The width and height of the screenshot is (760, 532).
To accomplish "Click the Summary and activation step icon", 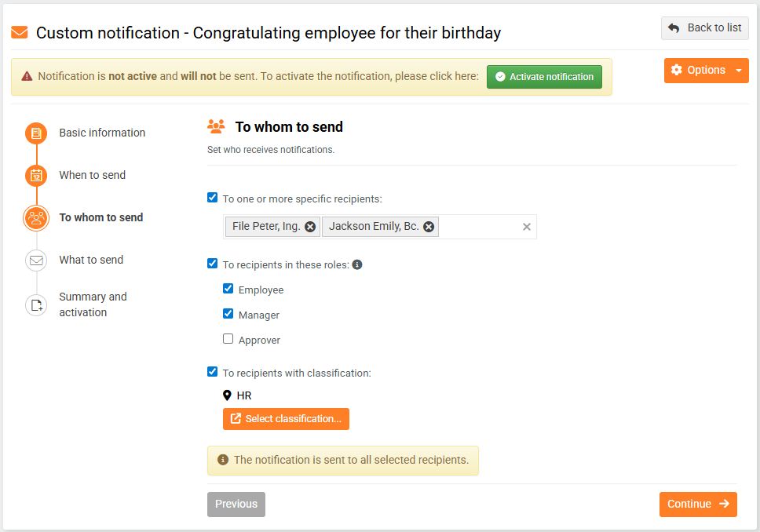I will (36, 304).
